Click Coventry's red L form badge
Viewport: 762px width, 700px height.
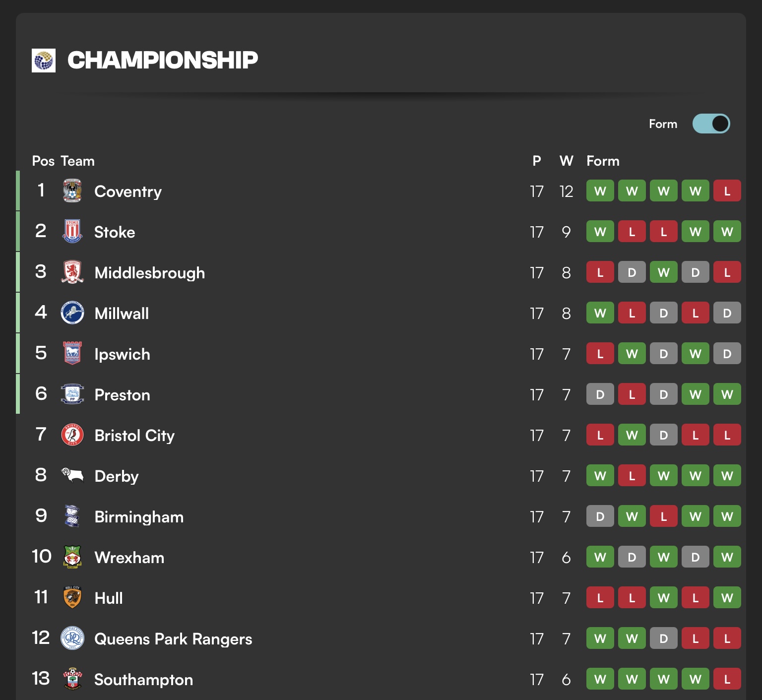pyautogui.click(x=727, y=191)
